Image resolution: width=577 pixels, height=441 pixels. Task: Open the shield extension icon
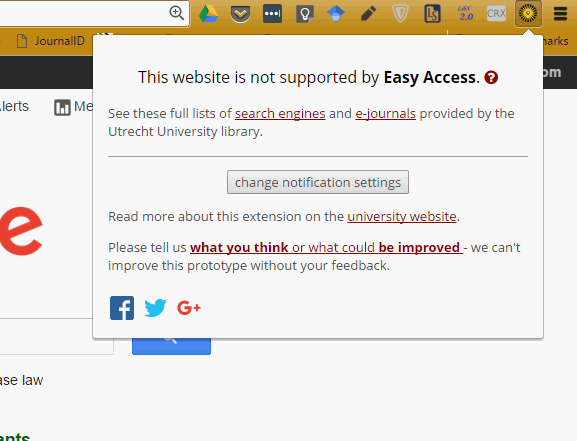pyautogui.click(x=400, y=14)
